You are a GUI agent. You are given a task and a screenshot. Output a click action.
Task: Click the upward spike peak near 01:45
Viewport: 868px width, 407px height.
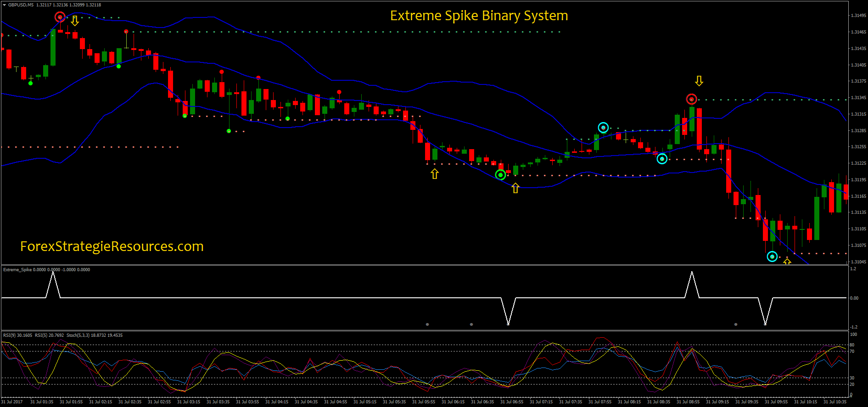click(53, 272)
